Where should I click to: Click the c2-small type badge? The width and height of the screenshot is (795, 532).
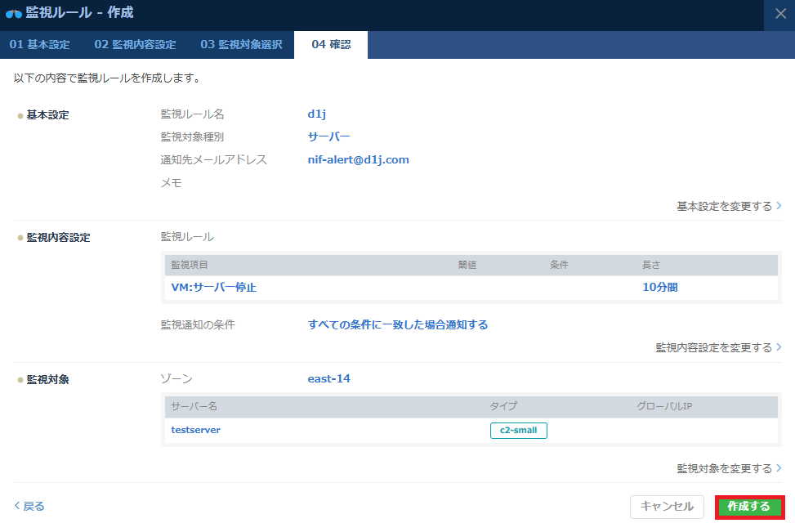[x=518, y=431]
